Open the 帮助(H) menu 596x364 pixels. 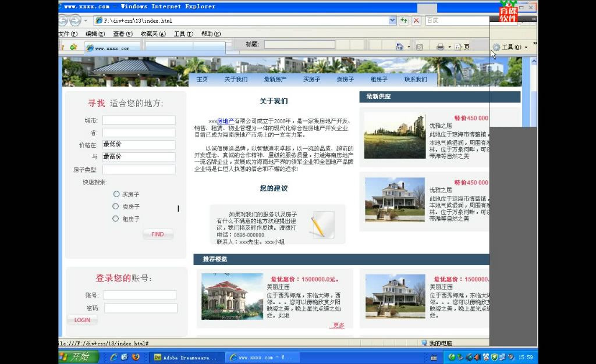point(211,34)
